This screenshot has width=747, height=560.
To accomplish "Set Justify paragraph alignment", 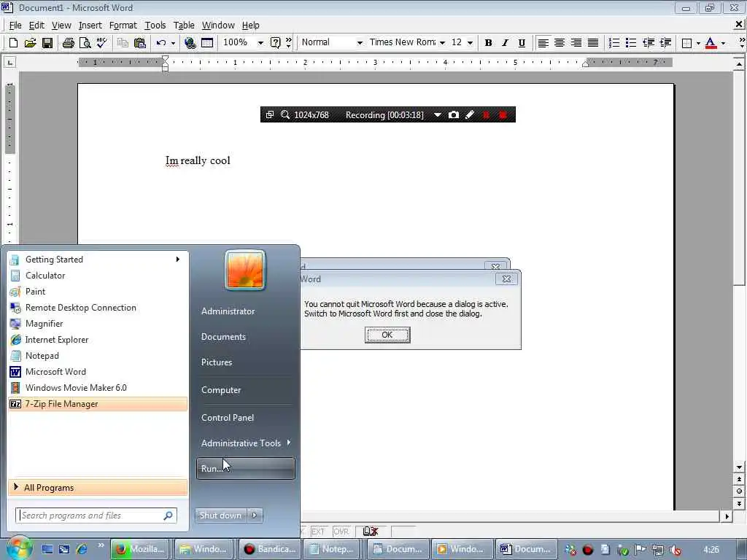I will click(593, 43).
